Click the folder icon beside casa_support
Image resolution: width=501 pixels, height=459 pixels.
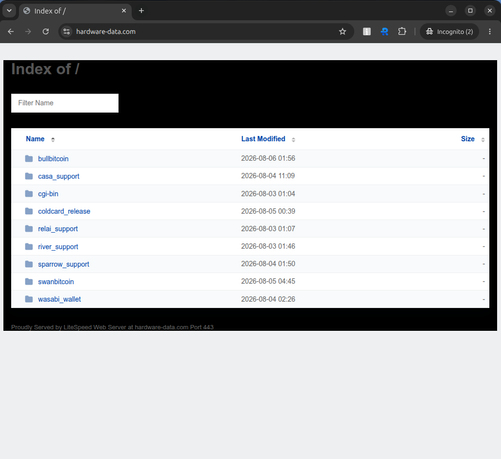pos(29,176)
